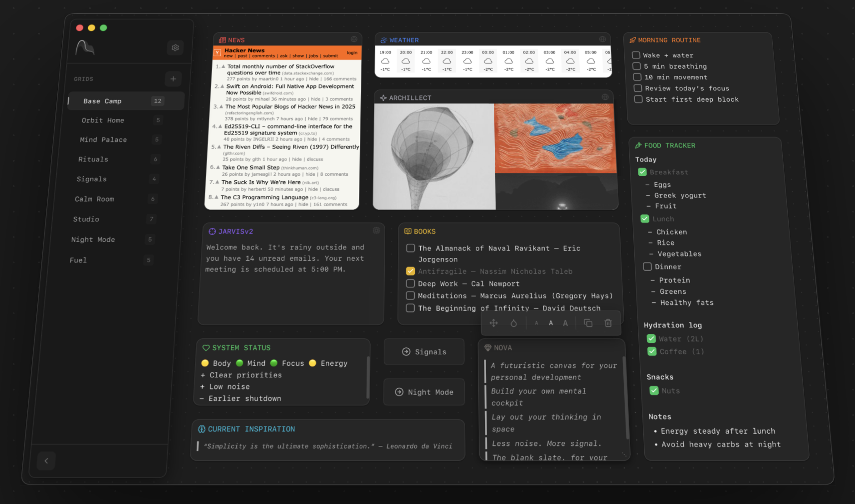This screenshot has width=855, height=504.
Task: Check 'Wake + water' in Morning Routine
Action: click(x=636, y=55)
